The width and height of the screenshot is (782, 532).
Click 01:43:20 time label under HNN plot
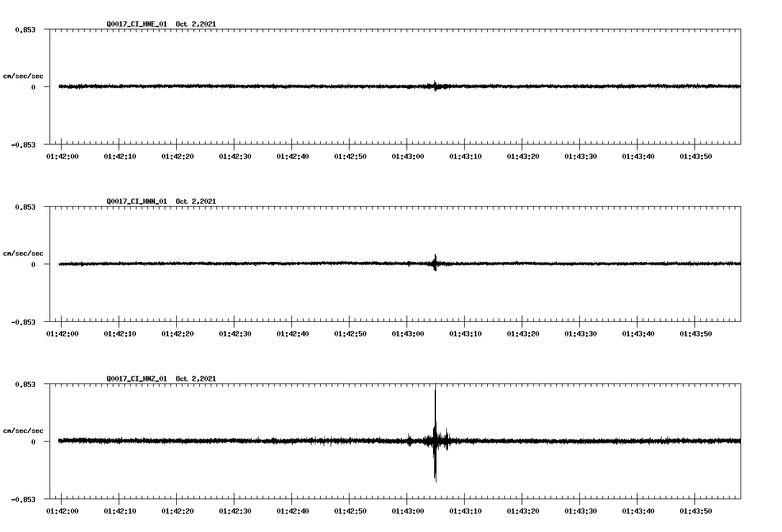tap(523, 334)
